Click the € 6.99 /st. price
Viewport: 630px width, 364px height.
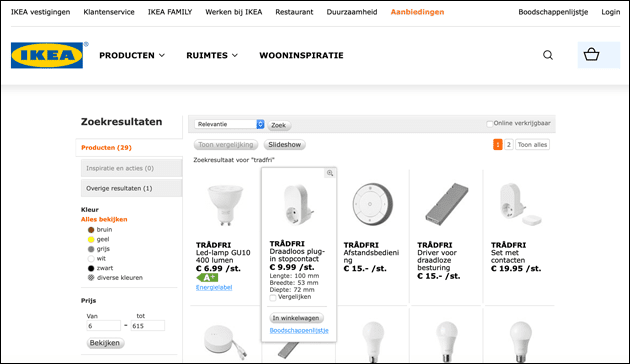click(x=218, y=269)
